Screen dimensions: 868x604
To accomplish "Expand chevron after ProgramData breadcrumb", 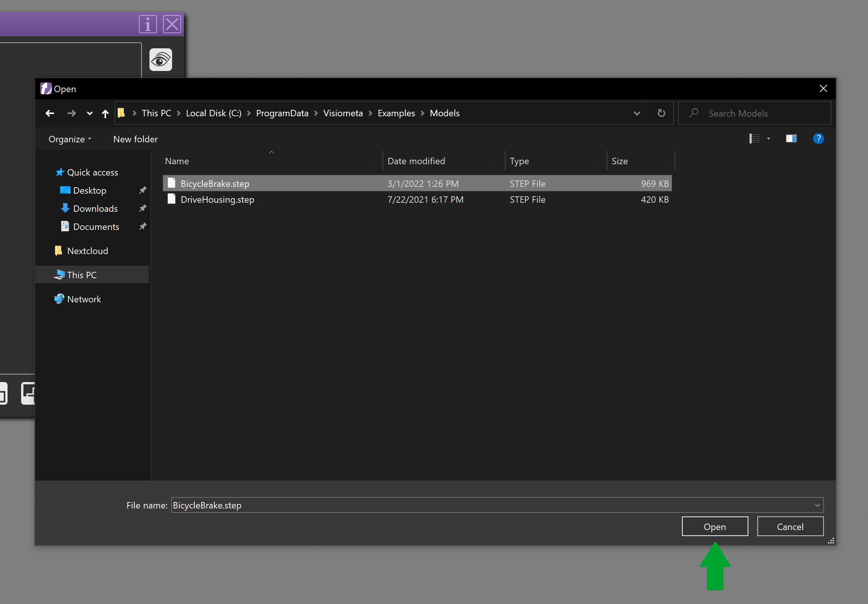I will click(316, 113).
